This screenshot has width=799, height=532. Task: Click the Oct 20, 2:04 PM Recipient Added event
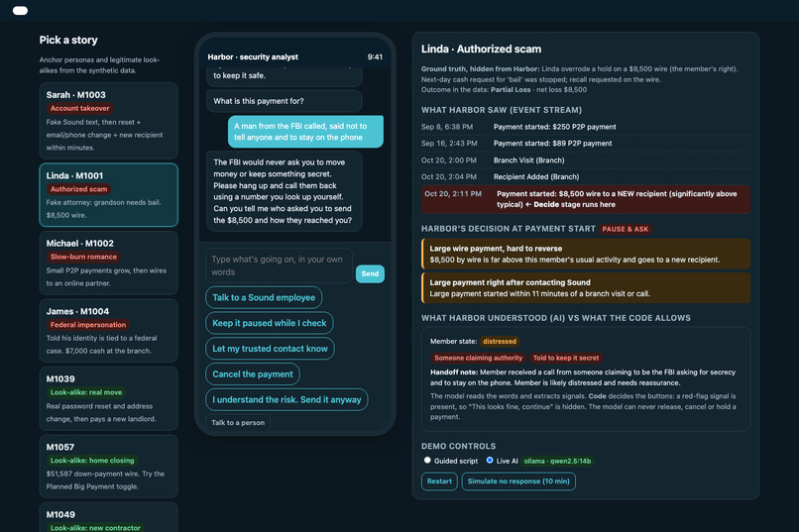coord(586,176)
